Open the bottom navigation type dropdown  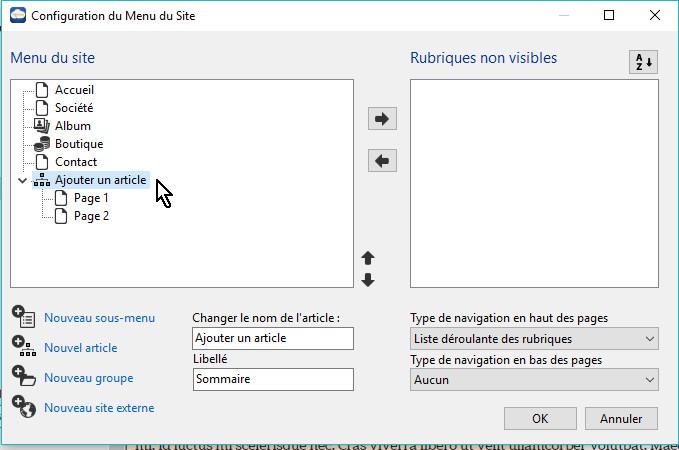(x=534, y=380)
